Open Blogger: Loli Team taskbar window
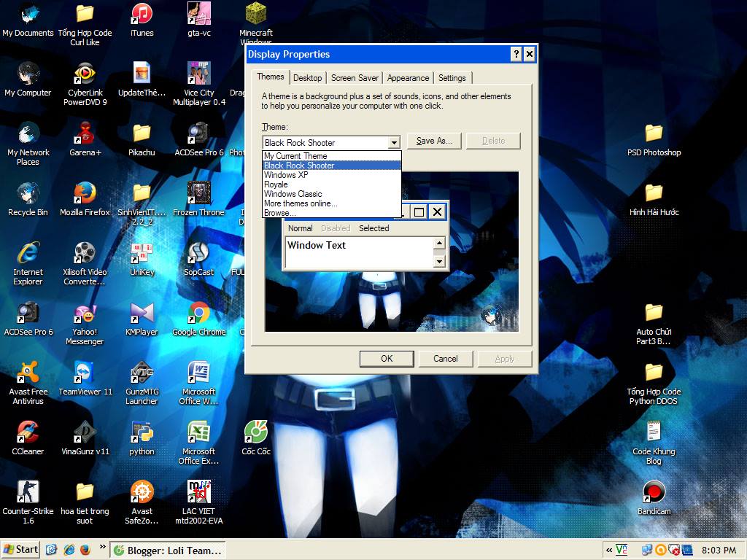The height and width of the screenshot is (560, 747). (168, 551)
